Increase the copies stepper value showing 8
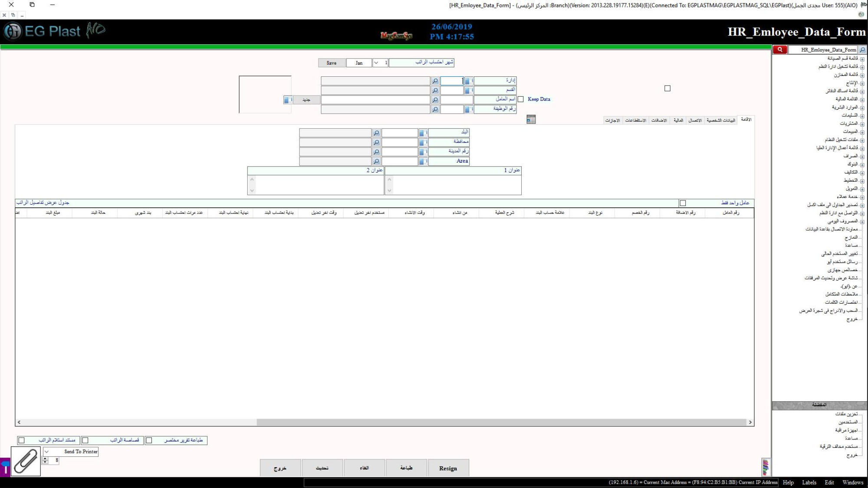Image resolution: width=868 pixels, height=488 pixels. click(x=45, y=459)
